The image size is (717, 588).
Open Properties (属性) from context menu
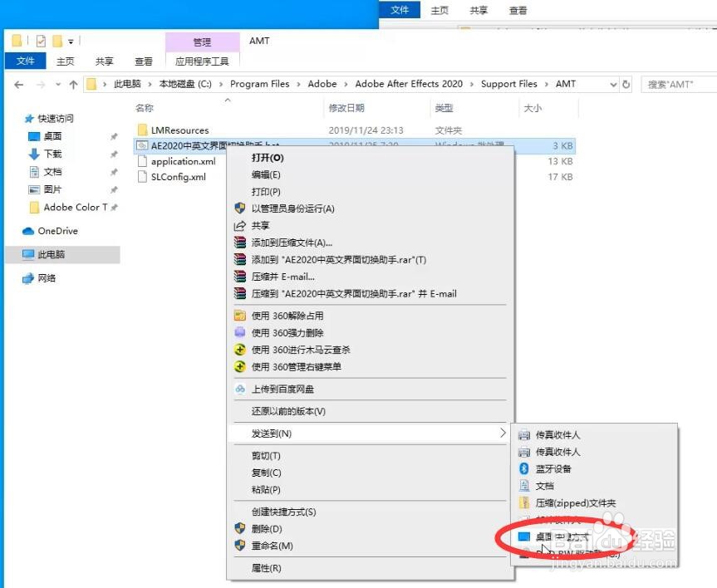point(266,568)
